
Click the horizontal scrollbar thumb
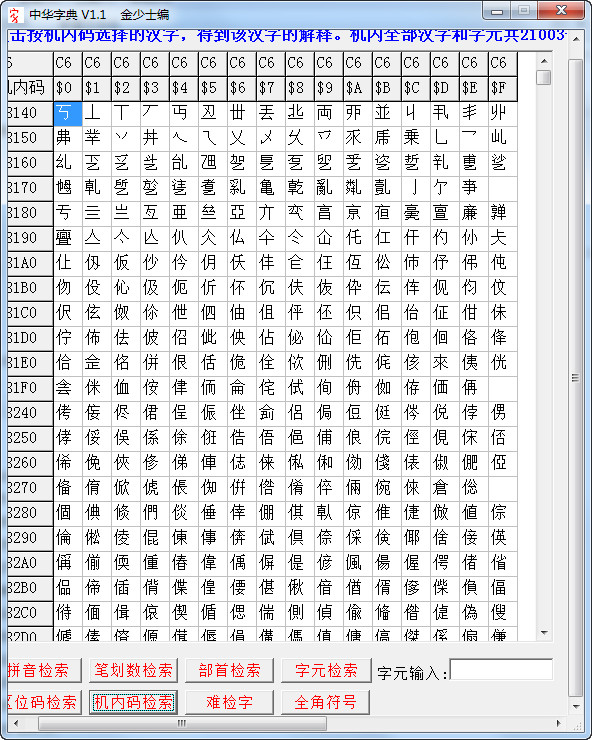pos(182,723)
